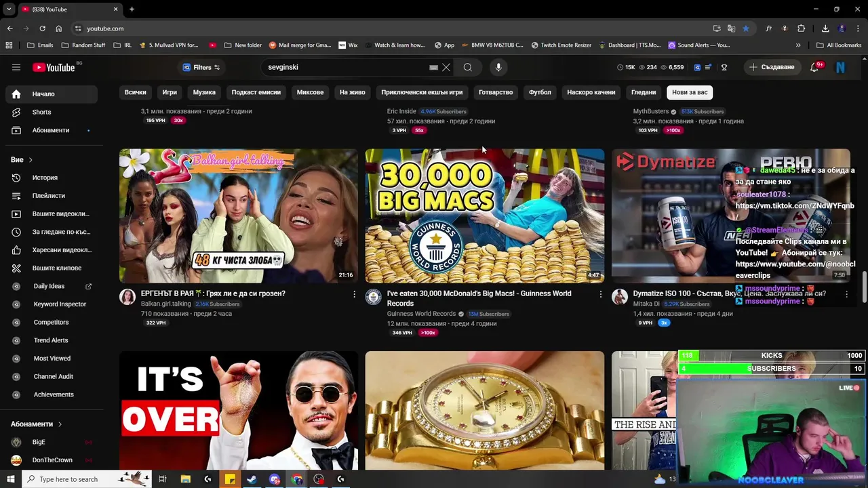Click the browser address bar
Screen dimensions: 868x488
[393, 28]
